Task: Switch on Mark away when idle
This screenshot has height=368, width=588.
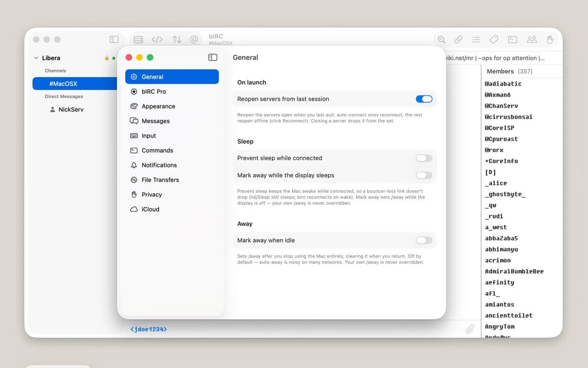Action: pos(424,240)
